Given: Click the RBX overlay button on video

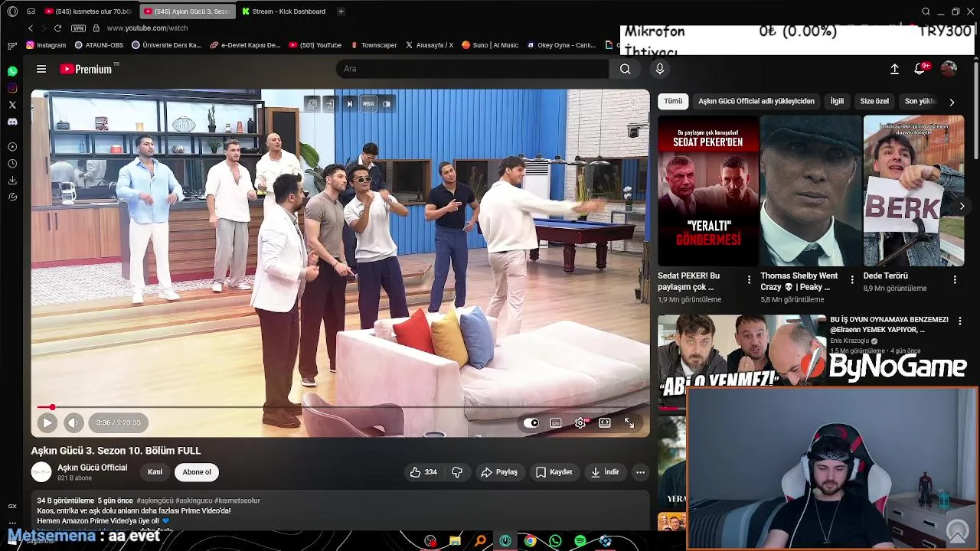Looking at the screenshot, I should point(369,103).
